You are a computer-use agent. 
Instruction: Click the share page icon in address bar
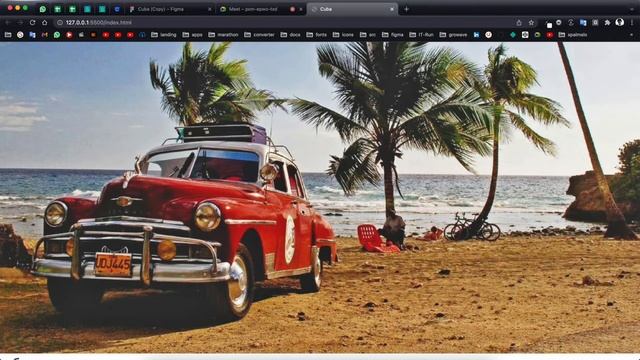click(x=519, y=22)
